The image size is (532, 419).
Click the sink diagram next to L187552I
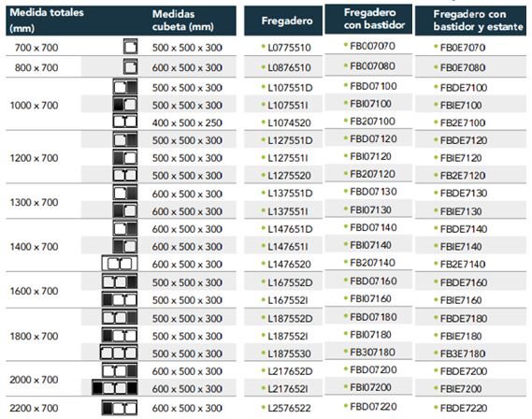(120, 336)
